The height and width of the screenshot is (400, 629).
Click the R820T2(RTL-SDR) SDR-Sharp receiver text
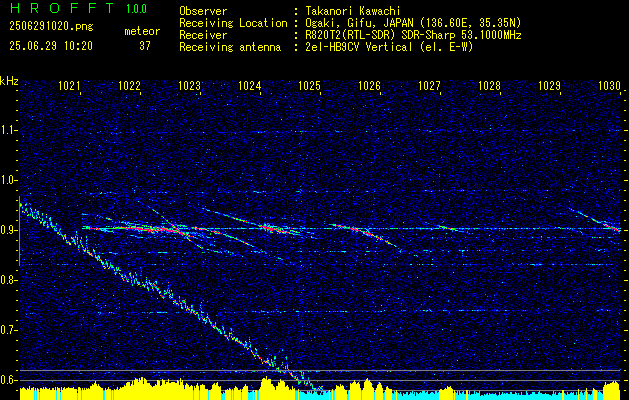pos(413,35)
